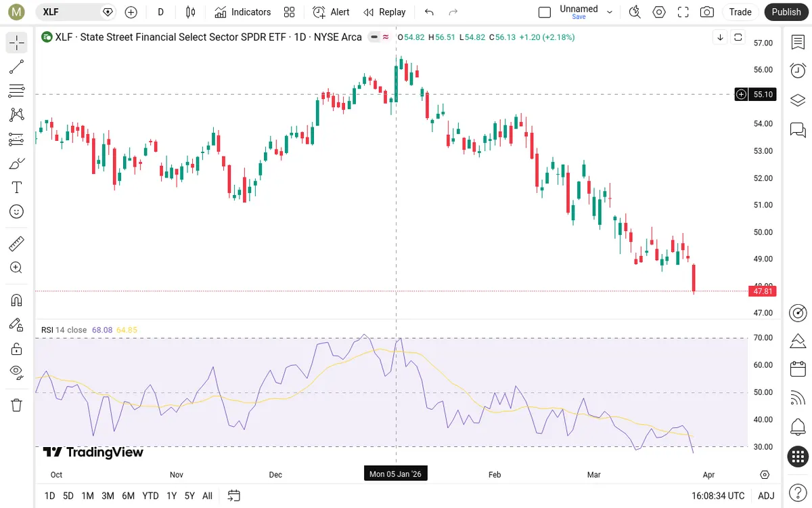812x508 pixels.
Task: Set the 1M date range
Action: tap(87, 496)
